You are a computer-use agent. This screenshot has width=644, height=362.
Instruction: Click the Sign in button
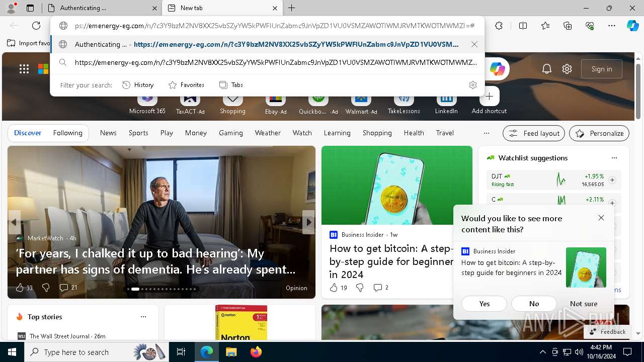coord(602,69)
